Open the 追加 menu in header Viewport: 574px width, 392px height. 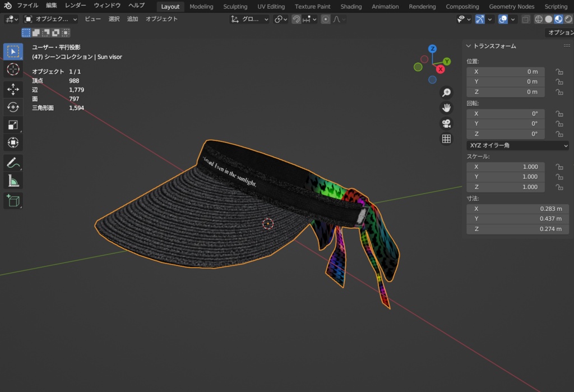pos(132,19)
